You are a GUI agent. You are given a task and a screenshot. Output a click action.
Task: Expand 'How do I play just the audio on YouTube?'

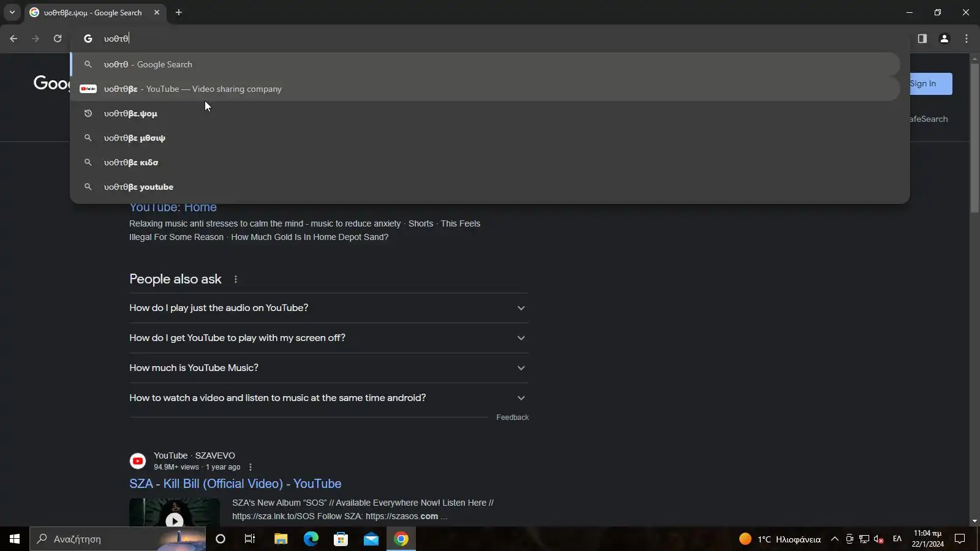[x=328, y=308]
